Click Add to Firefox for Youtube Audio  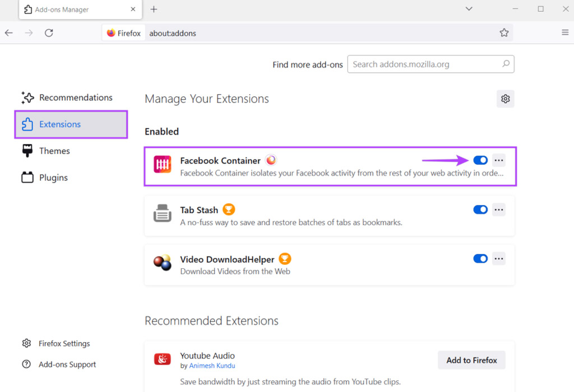click(x=471, y=360)
